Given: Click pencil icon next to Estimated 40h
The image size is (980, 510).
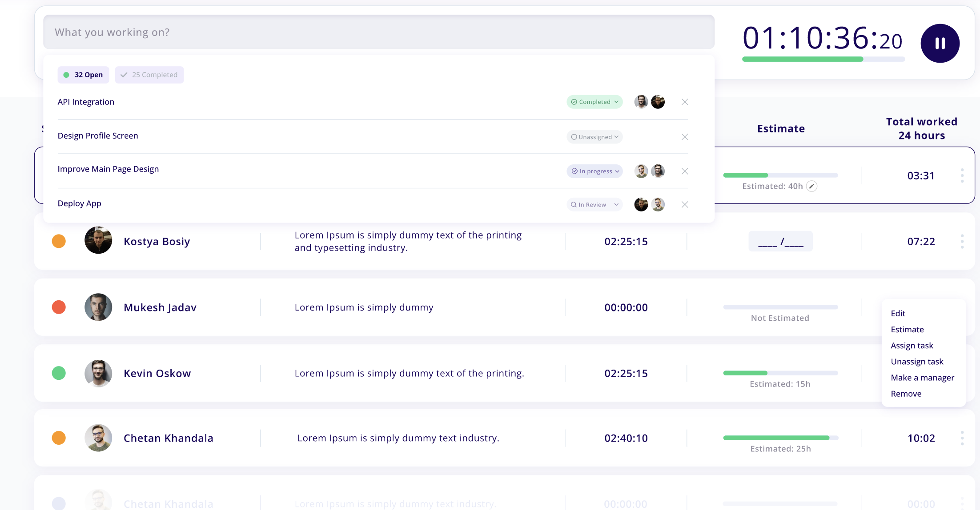Looking at the screenshot, I should (811, 186).
